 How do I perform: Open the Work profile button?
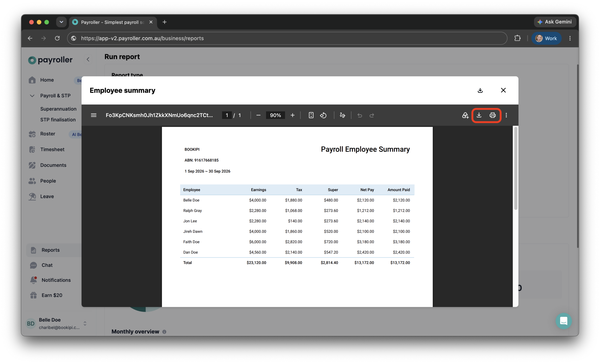546,38
